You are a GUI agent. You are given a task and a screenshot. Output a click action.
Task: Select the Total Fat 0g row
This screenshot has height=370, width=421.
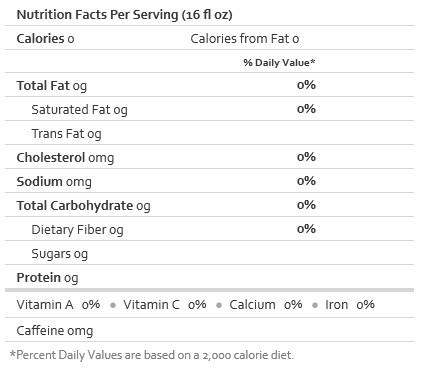[x=209, y=85]
